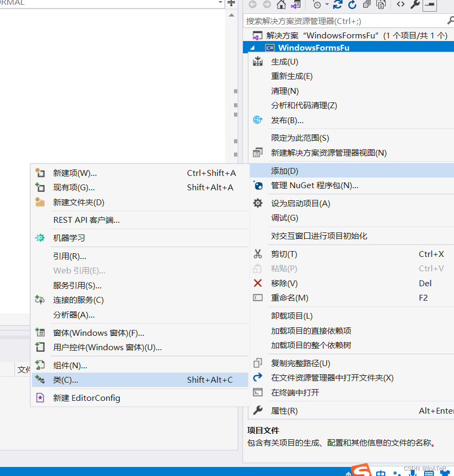Click the View Code angle-brackets icon

(401, 4)
